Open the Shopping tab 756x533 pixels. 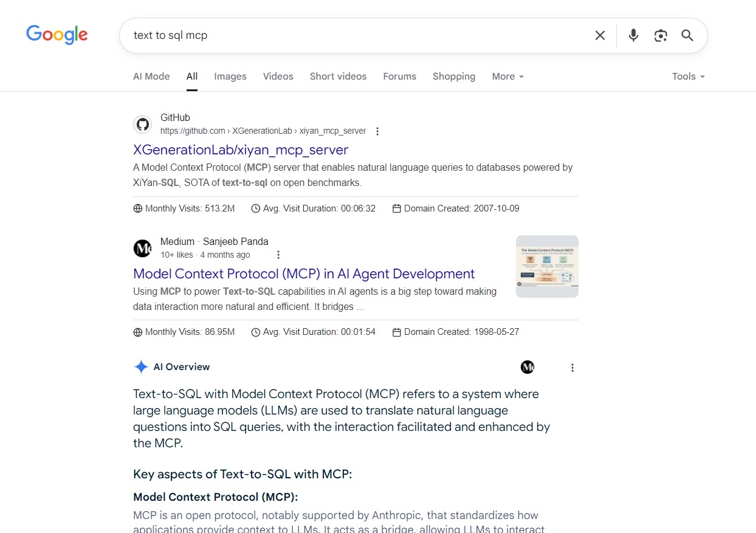(x=454, y=77)
